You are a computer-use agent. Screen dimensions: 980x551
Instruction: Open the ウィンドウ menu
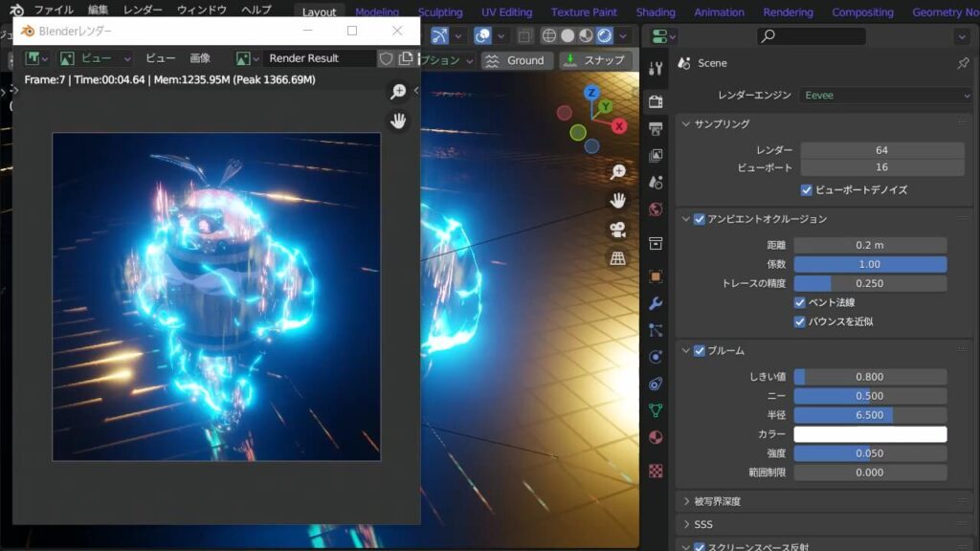pos(201,10)
